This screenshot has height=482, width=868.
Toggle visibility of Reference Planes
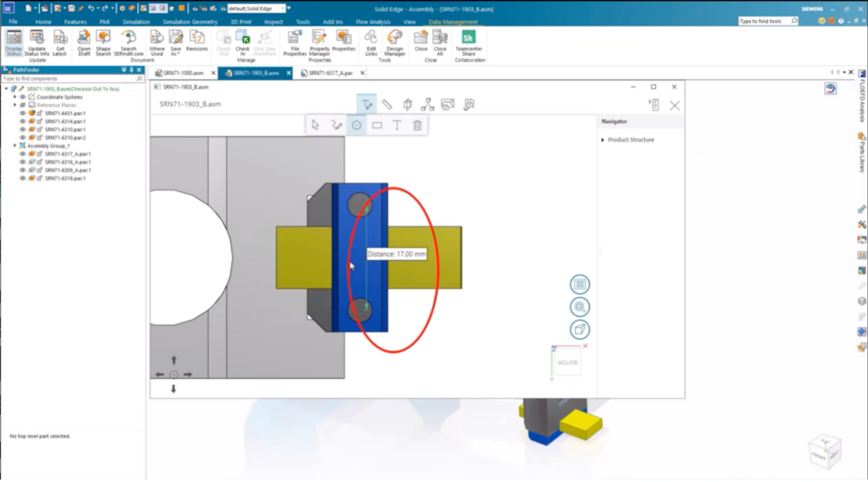pyautogui.click(x=23, y=105)
